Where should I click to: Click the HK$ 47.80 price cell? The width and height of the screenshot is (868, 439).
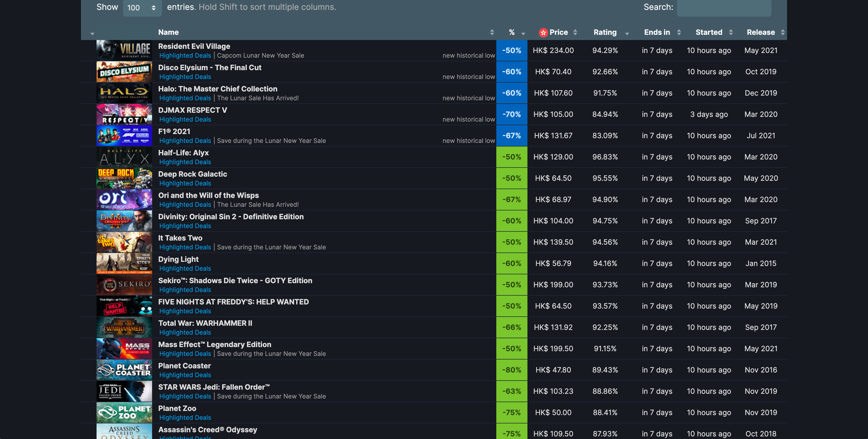(x=553, y=370)
